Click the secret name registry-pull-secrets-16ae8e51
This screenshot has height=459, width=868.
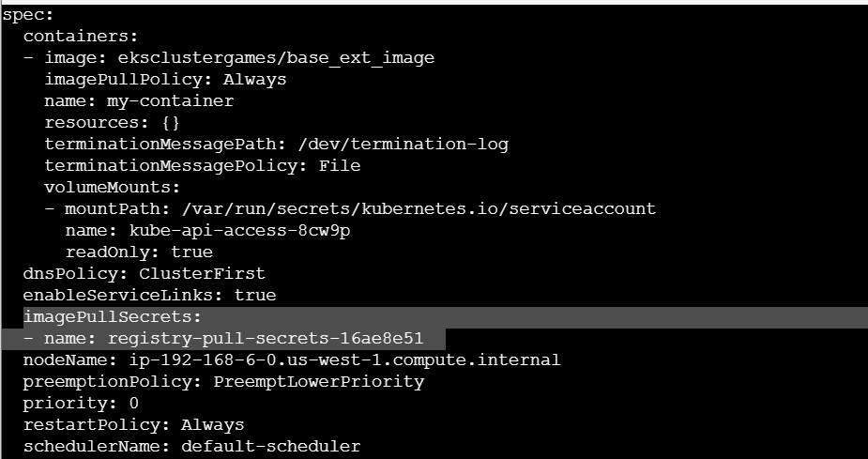pos(266,339)
